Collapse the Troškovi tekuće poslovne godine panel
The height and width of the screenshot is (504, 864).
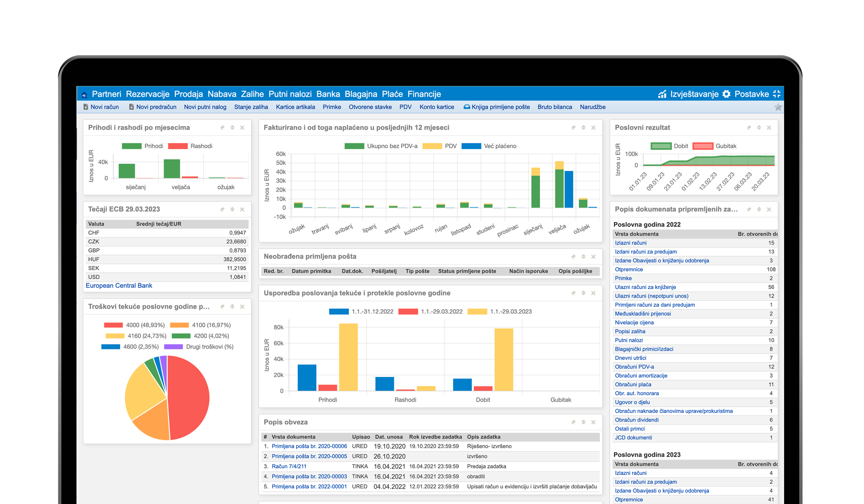coord(232,307)
